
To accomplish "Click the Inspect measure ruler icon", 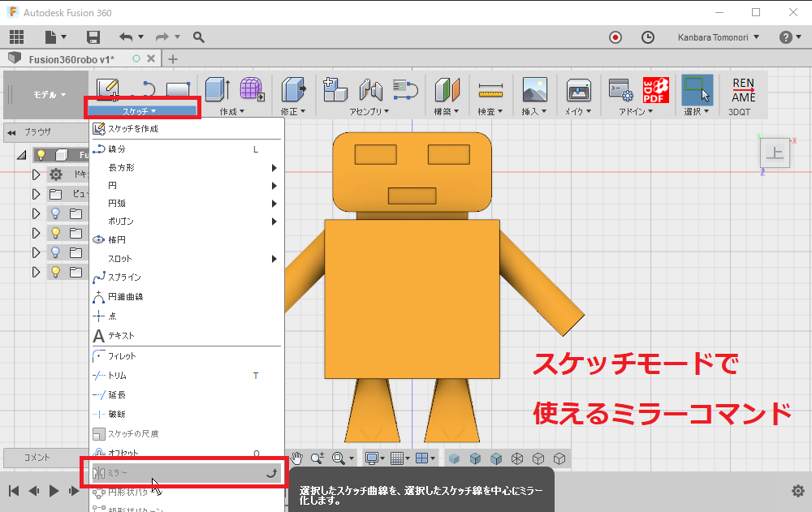I will pos(490,90).
